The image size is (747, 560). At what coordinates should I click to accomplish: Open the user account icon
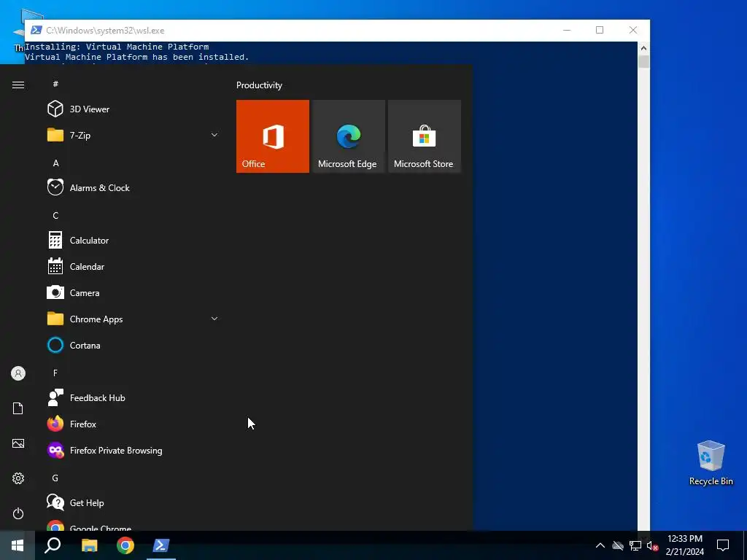pos(18,373)
